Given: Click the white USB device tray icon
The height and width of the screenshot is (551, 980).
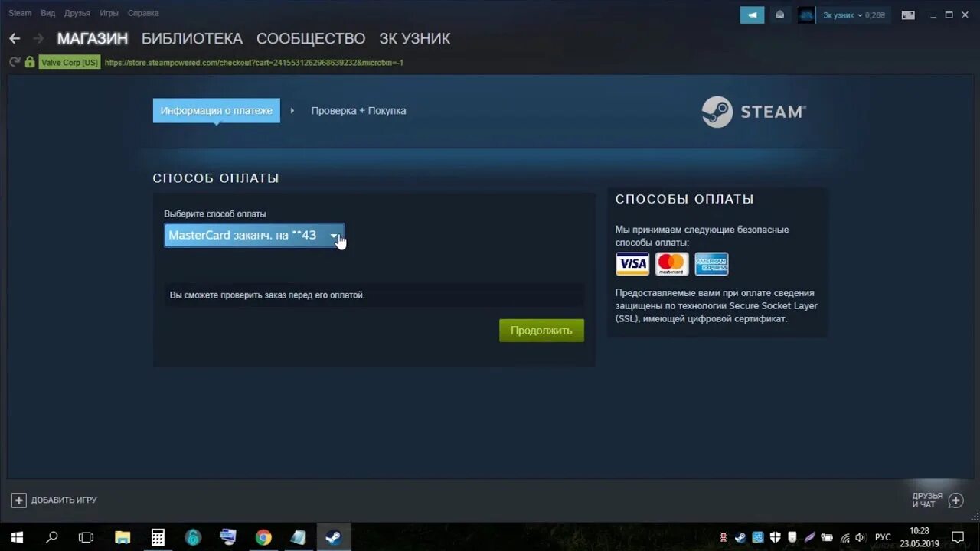Looking at the screenshot, I should (792, 537).
